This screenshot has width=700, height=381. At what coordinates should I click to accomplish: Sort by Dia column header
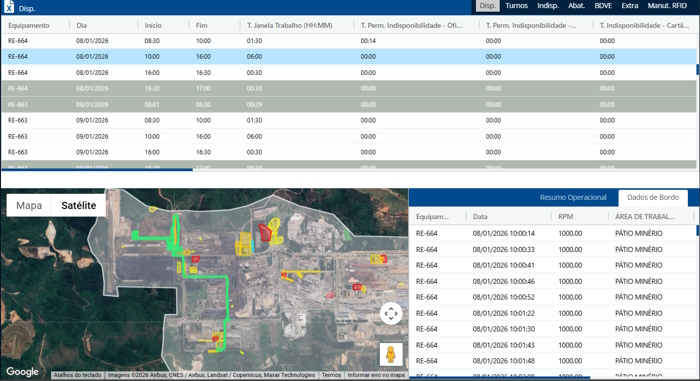tap(81, 25)
